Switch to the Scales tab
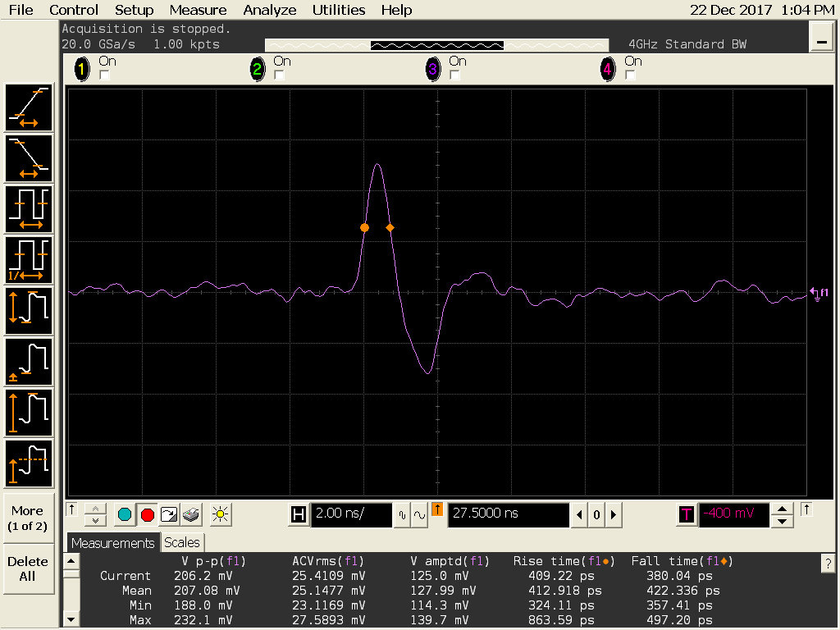 pyautogui.click(x=181, y=543)
